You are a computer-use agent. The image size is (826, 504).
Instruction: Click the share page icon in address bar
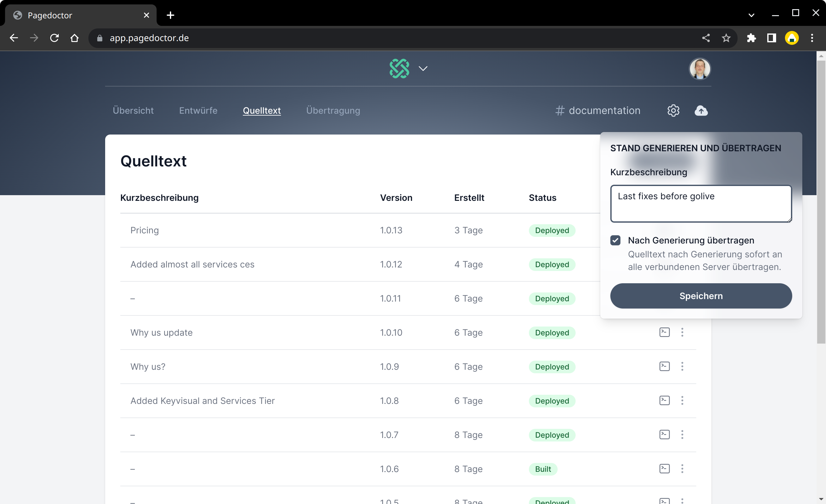[x=706, y=38]
